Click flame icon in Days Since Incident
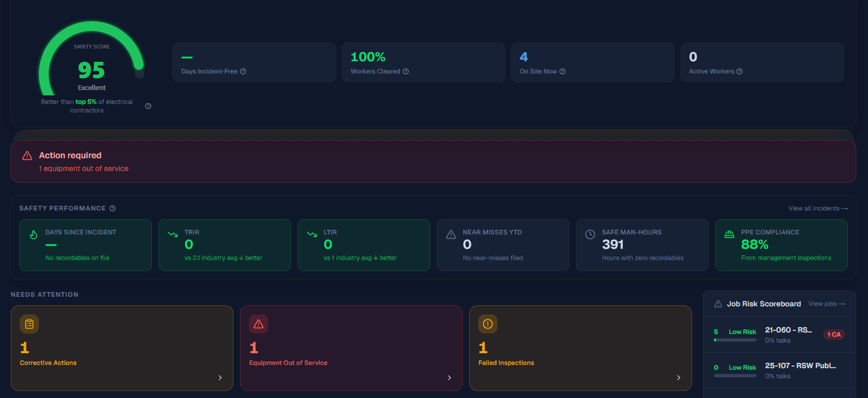The height and width of the screenshot is (398, 868). point(34,234)
